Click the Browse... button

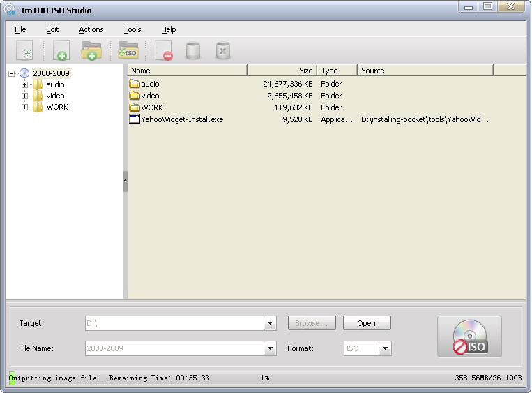pyautogui.click(x=312, y=323)
